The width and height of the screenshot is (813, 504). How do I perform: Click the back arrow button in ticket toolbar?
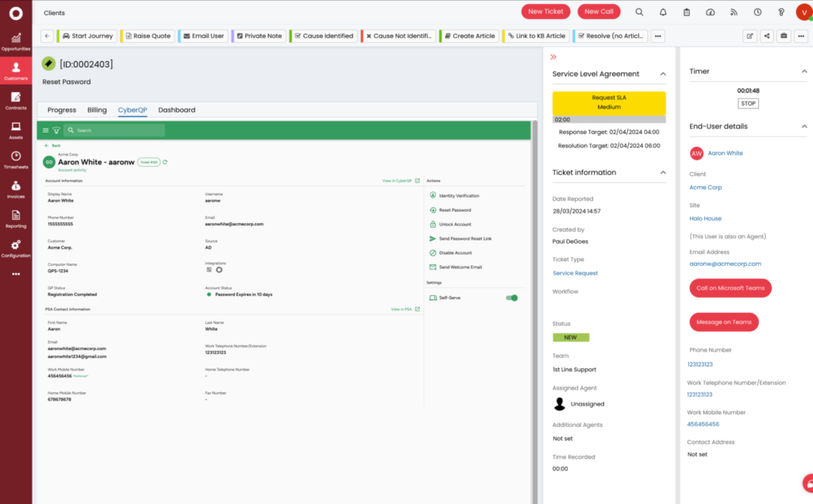pos(47,36)
